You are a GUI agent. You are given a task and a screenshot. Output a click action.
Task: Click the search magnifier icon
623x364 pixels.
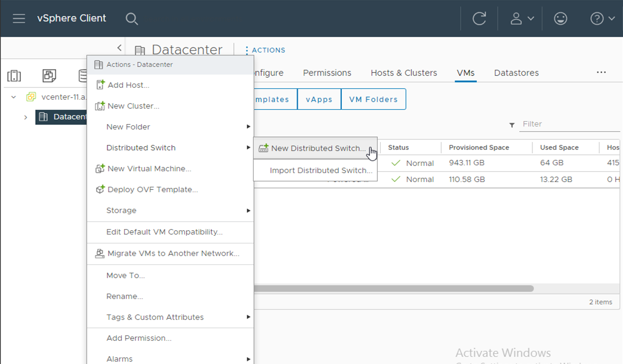click(x=132, y=19)
